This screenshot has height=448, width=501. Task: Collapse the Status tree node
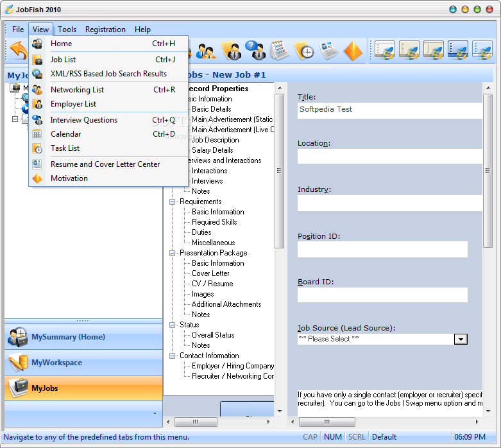(x=172, y=325)
